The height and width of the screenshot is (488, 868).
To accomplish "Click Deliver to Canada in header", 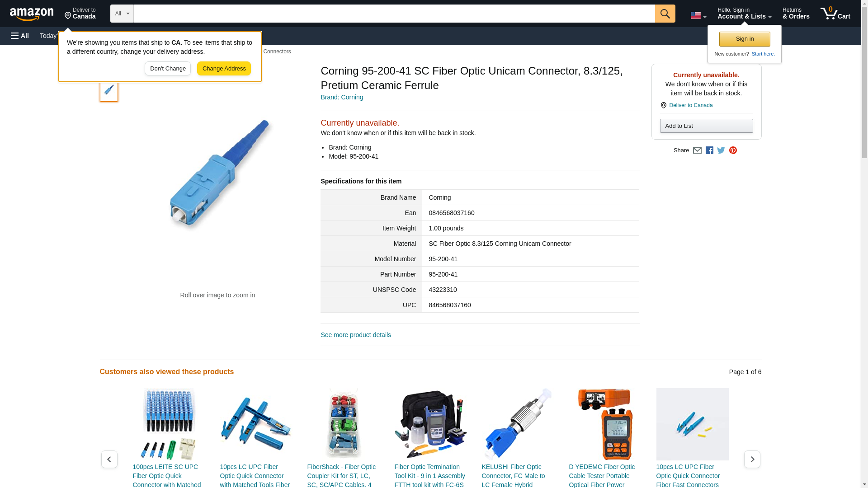I will point(80,14).
